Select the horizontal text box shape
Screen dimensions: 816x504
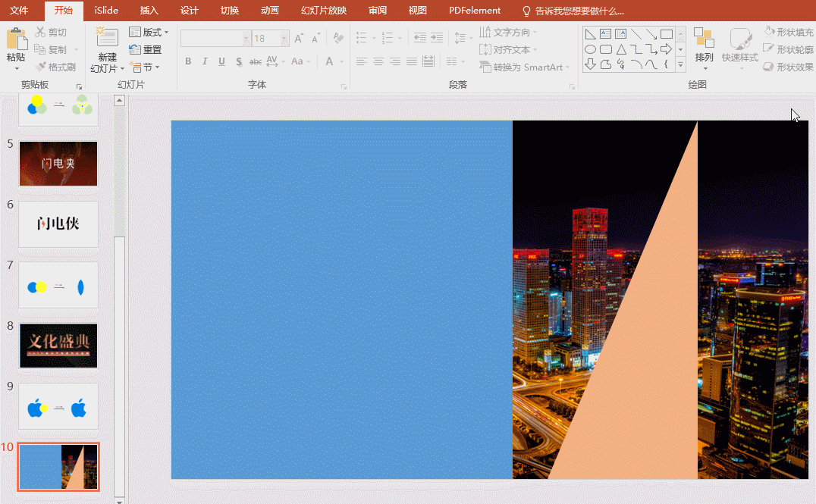click(605, 34)
